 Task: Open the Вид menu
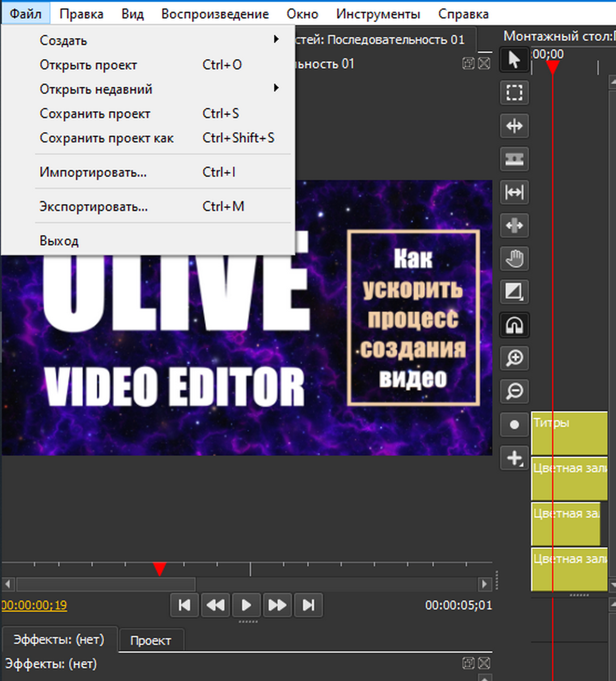(132, 14)
